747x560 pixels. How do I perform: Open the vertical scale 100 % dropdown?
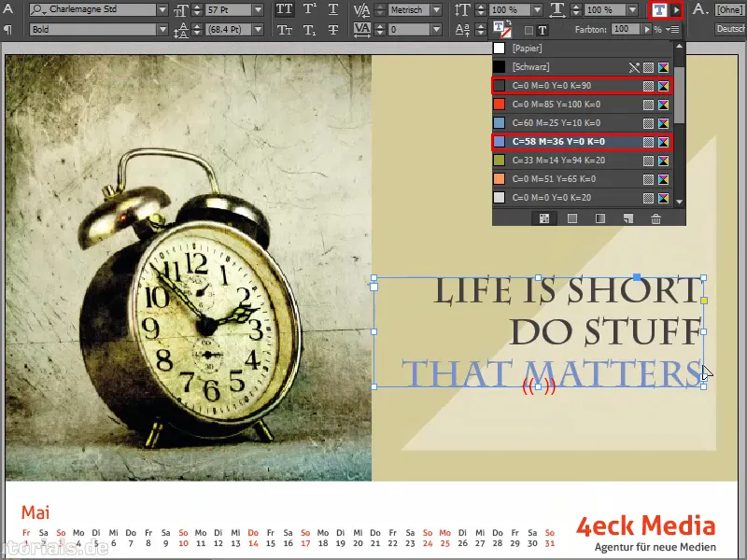[537, 9]
